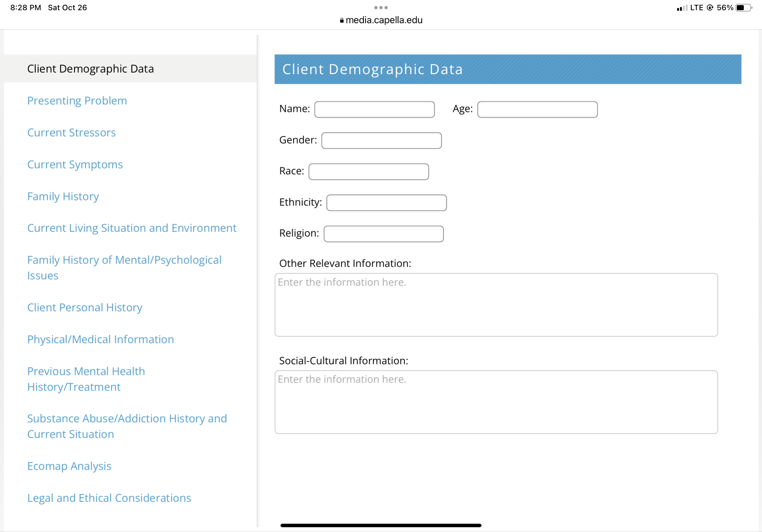Switch to the Family History section
Viewport: 762px width, 532px height.
[63, 196]
